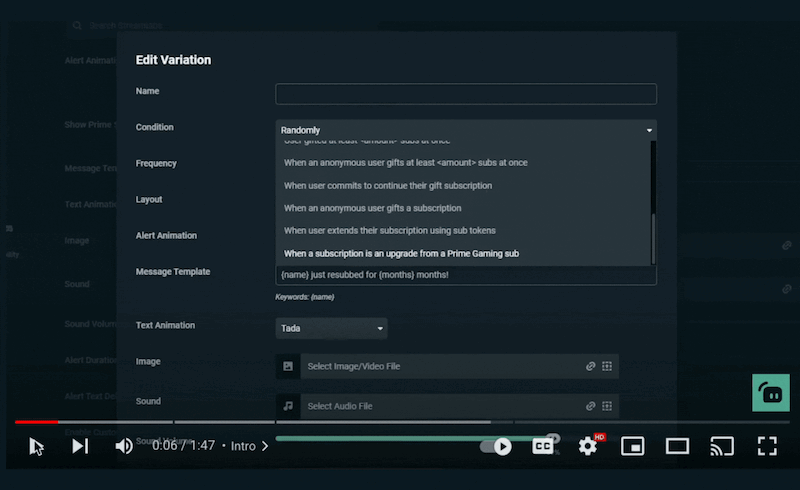This screenshot has width=800, height=490.
Task: Click the dropdown list scrollbar thumb
Action: (x=653, y=238)
